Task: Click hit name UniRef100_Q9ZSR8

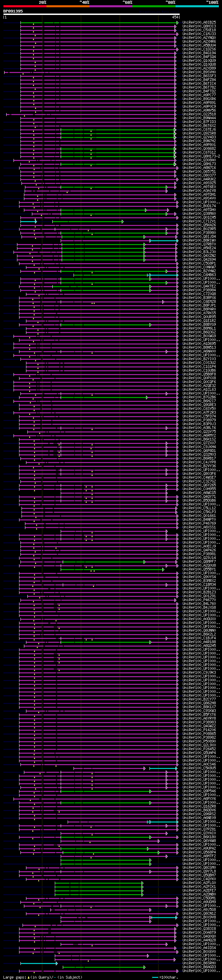Action: [x=199, y=133]
